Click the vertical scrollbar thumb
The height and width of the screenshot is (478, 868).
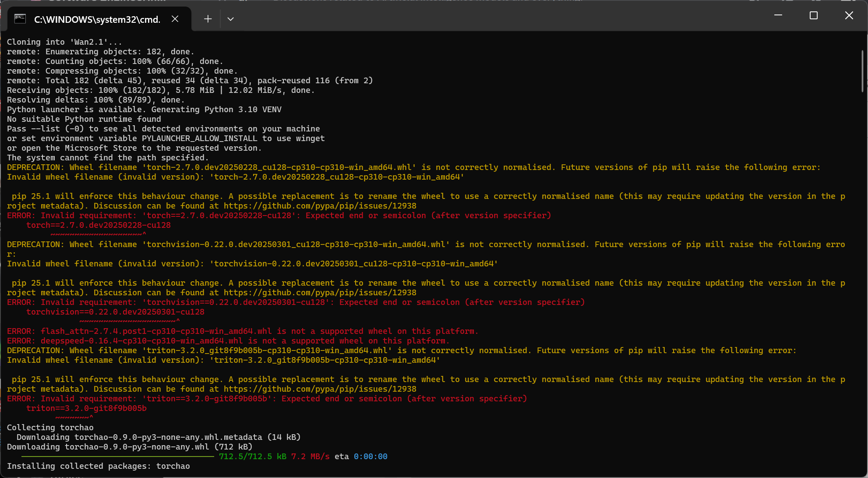click(x=862, y=70)
